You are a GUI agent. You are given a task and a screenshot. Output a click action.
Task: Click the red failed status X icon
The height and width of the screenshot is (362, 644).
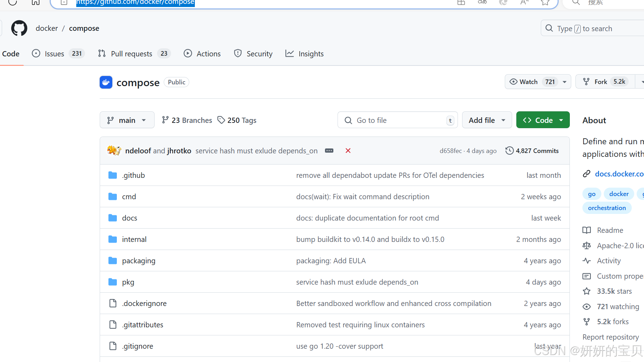pyautogui.click(x=348, y=151)
